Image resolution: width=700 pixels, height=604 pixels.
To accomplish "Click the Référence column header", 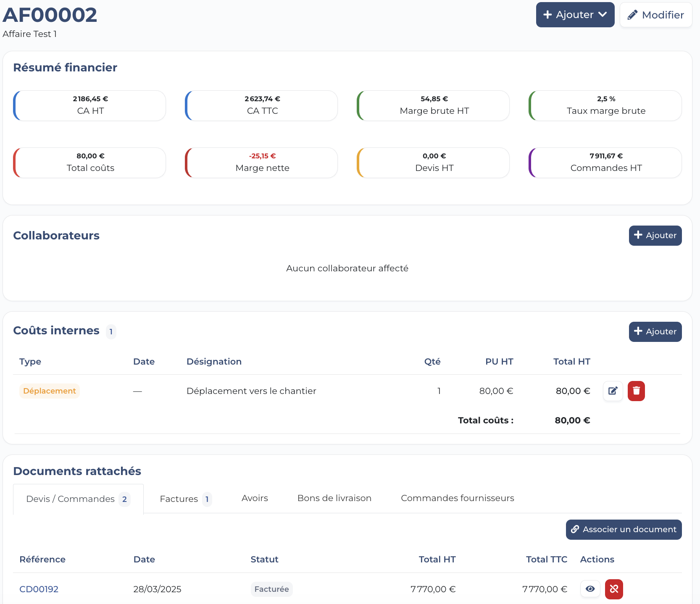I will (42, 559).
